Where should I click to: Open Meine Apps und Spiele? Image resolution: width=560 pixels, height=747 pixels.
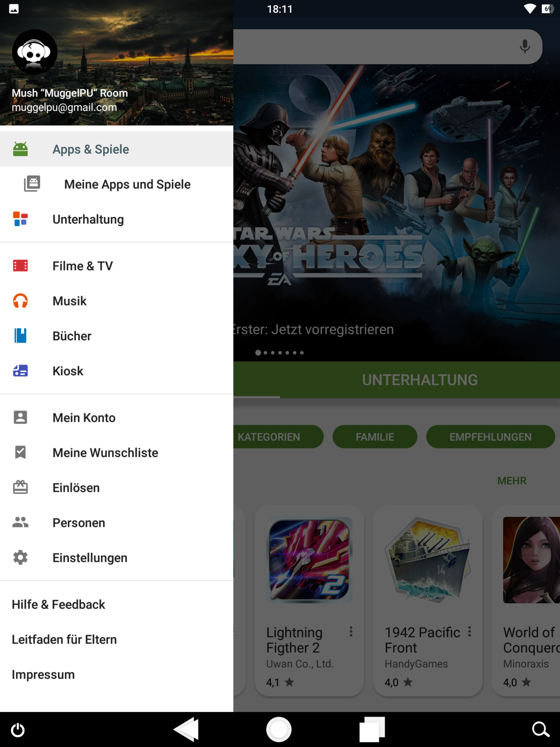tap(127, 184)
